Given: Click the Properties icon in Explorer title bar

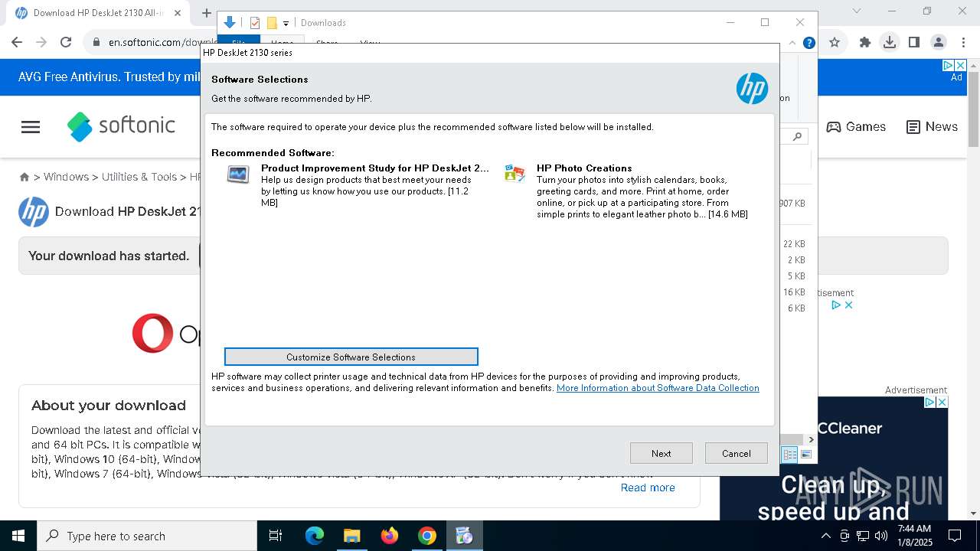Looking at the screenshot, I should [255, 23].
